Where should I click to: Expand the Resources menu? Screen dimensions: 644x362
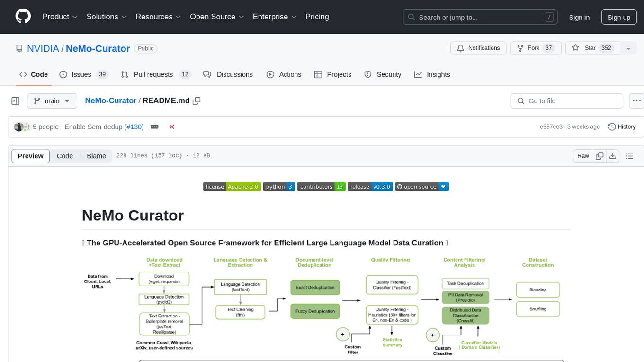coord(158,17)
